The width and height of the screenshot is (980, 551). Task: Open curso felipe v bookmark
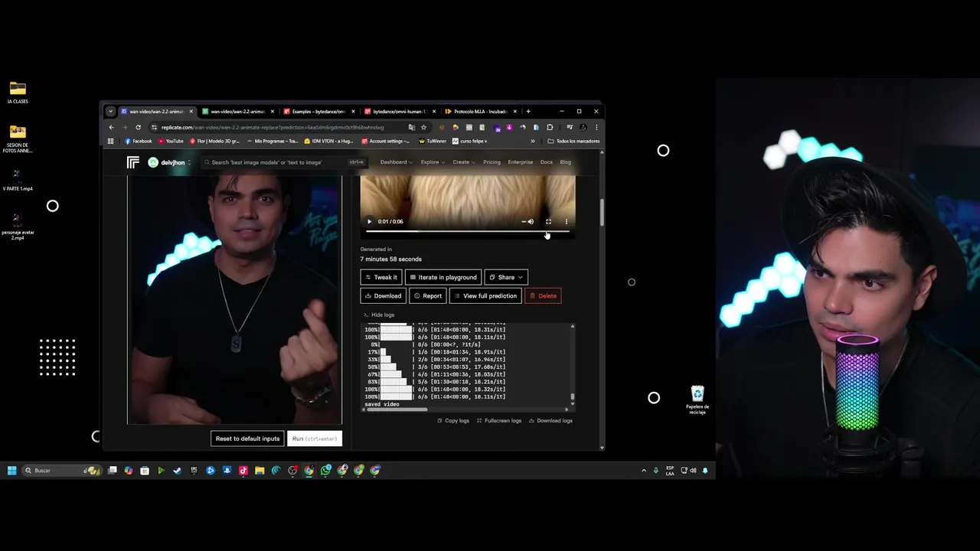click(469, 141)
